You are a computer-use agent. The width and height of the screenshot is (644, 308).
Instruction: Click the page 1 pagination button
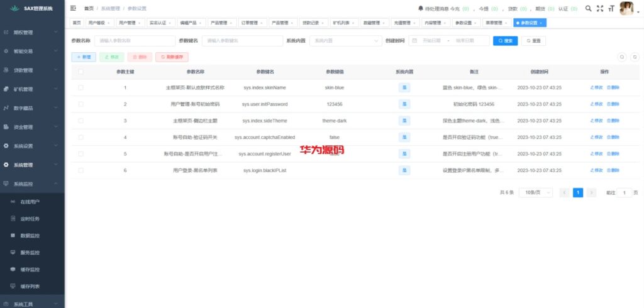tap(578, 192)
